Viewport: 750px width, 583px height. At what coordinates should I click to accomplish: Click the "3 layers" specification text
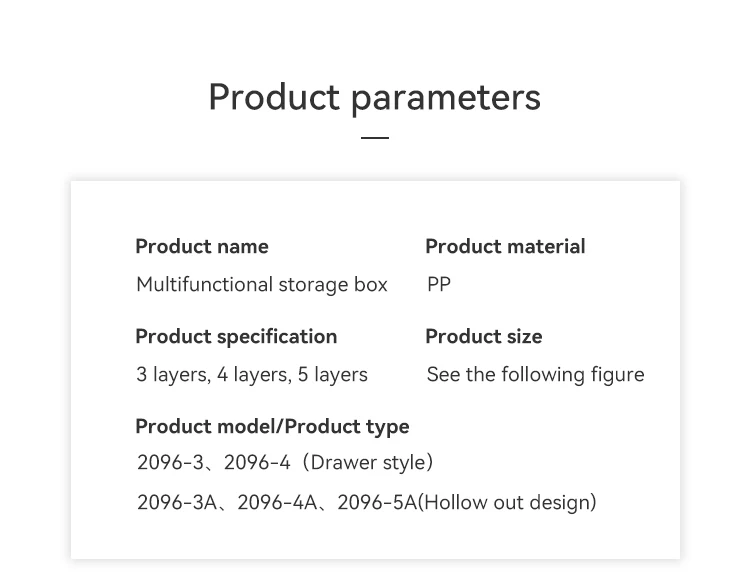[172, 375]
